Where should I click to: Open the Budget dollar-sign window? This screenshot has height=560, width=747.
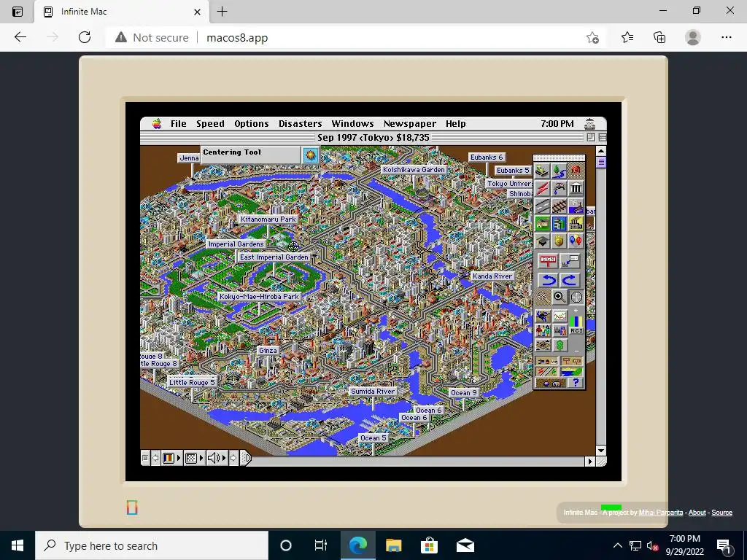pyautogui.click(x=560, y=345)
